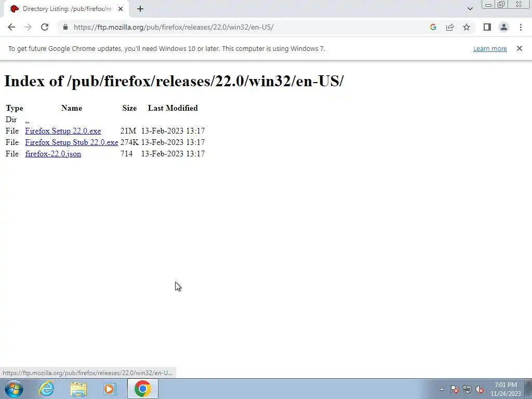The height and width of the screenshot is (399, 532).
Task: Click the '274K' size value
Action: [x=129, y=142]
